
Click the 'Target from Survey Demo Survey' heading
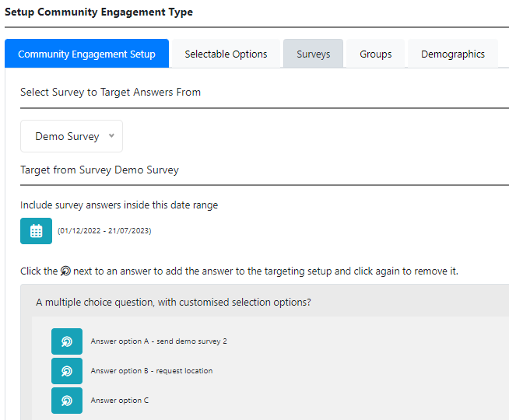[100, 170]
